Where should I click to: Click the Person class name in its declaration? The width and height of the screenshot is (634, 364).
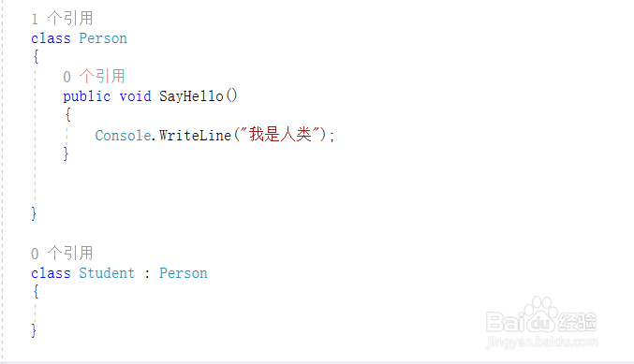pyautogui.click(x=103, y=38)
